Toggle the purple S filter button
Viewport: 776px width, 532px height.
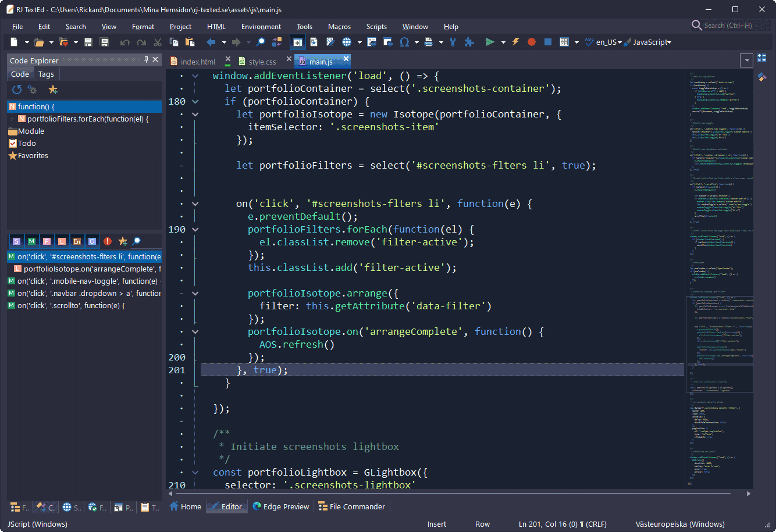(x=16, y=241)
